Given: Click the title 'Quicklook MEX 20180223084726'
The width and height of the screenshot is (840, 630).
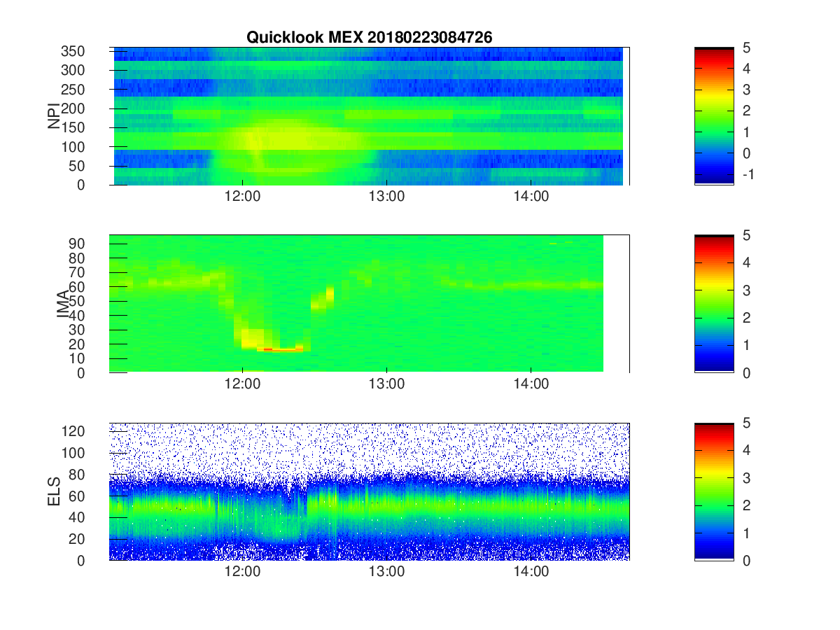Looking at the screenshot, I should tap(369, 38).
